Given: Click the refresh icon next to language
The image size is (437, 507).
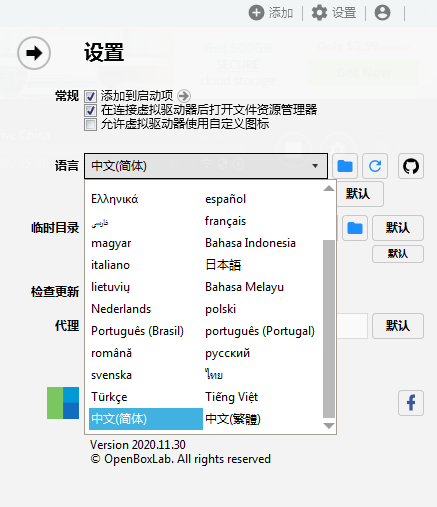Looking at the screenshot, I should 375,166.
